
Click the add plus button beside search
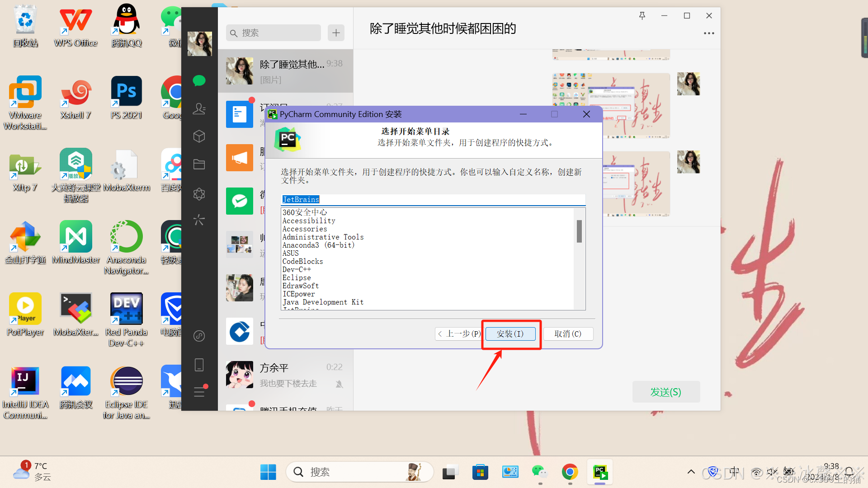(336, 33)
